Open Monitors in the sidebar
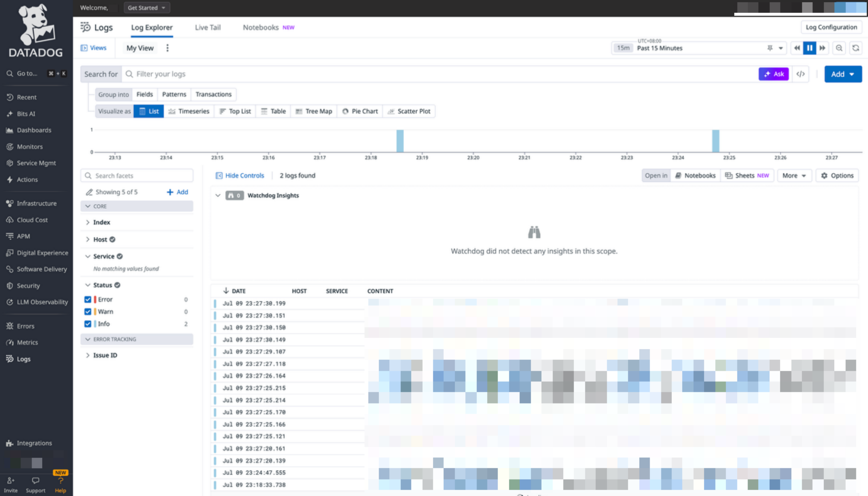868x496 pixels. coord(29,146)
